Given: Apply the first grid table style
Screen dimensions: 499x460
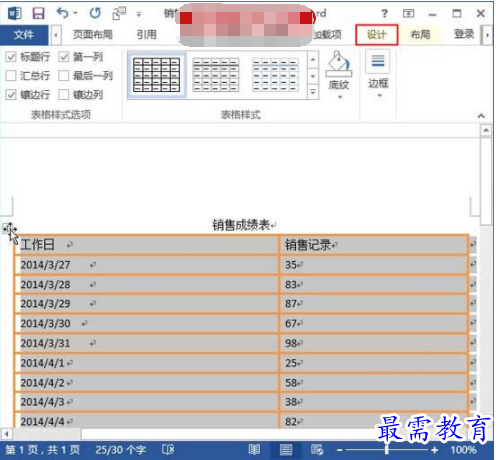Looking at the screenshot, I should click(x=156, y=75).
